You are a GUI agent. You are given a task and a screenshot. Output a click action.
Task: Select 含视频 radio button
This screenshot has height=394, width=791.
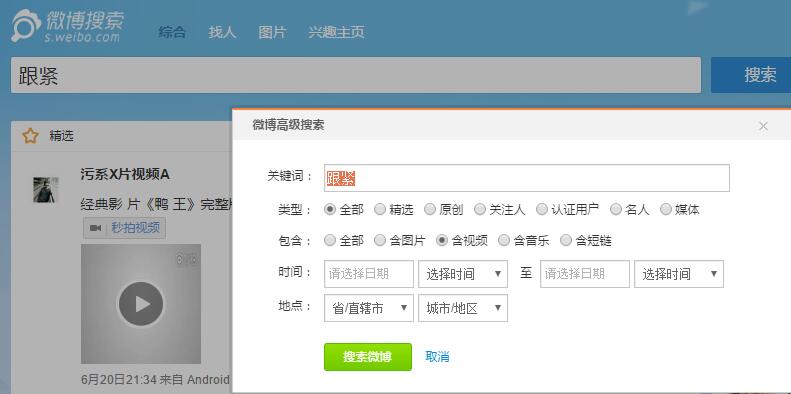[x=442, y=241]
